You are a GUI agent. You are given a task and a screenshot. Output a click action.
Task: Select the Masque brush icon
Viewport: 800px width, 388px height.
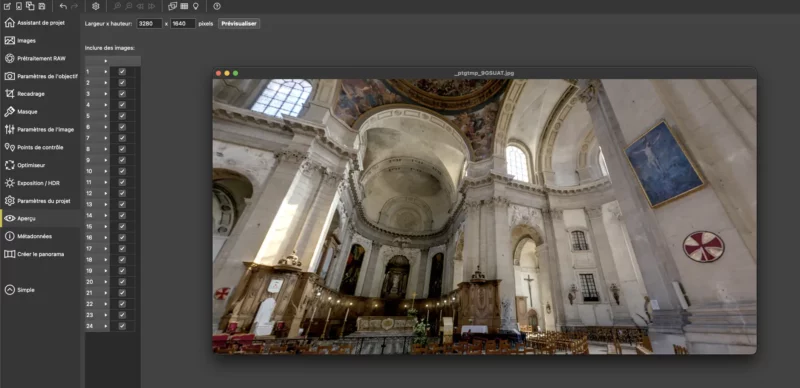tap(9, 111)
